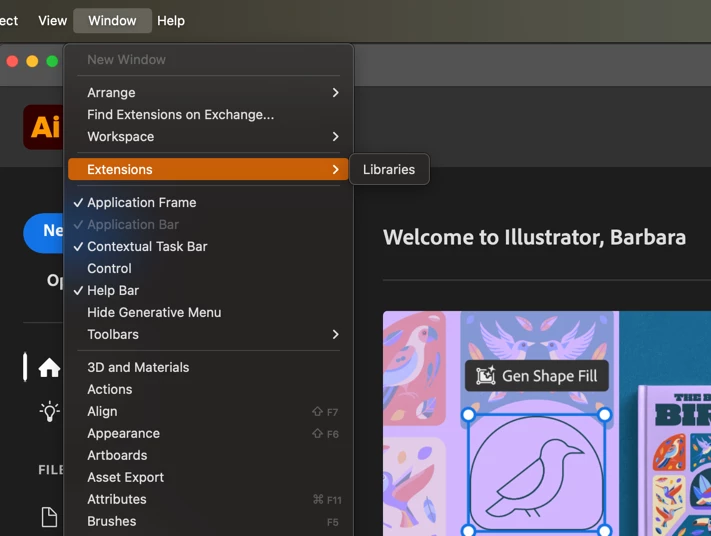Viewport: 711px width, 536px height.
Task: Enable the Control panel option
Action: (208, 268)
